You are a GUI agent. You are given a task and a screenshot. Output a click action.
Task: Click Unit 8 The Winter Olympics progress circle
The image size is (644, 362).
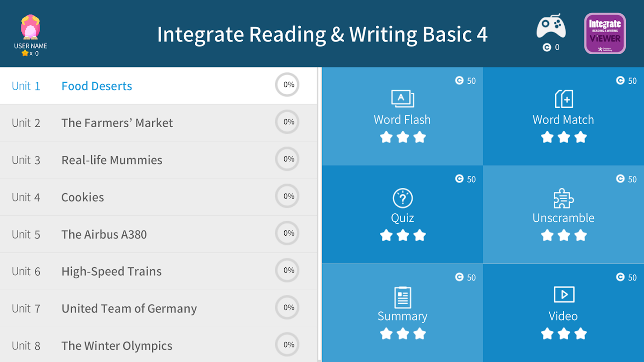pyautogui.click(x=288, y=345)
